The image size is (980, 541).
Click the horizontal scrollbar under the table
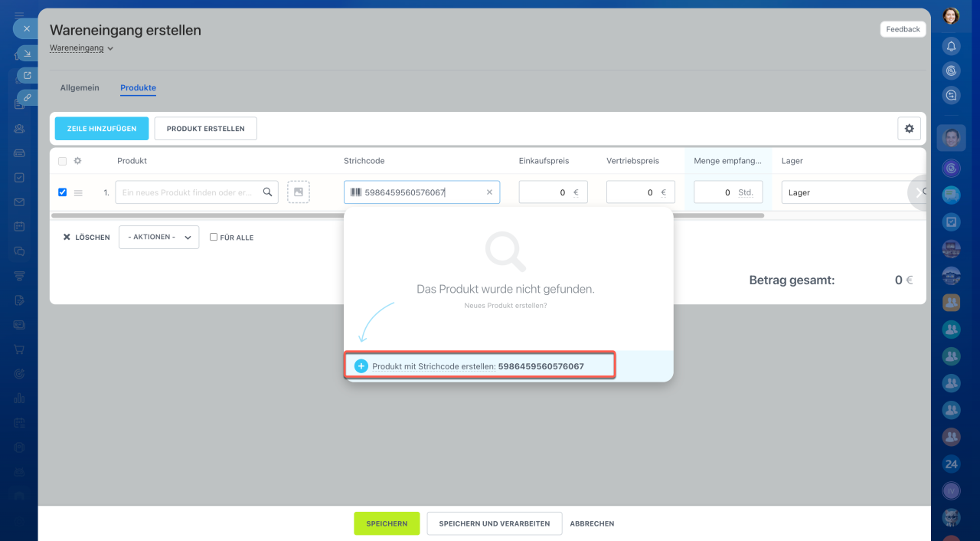[408, 215]
